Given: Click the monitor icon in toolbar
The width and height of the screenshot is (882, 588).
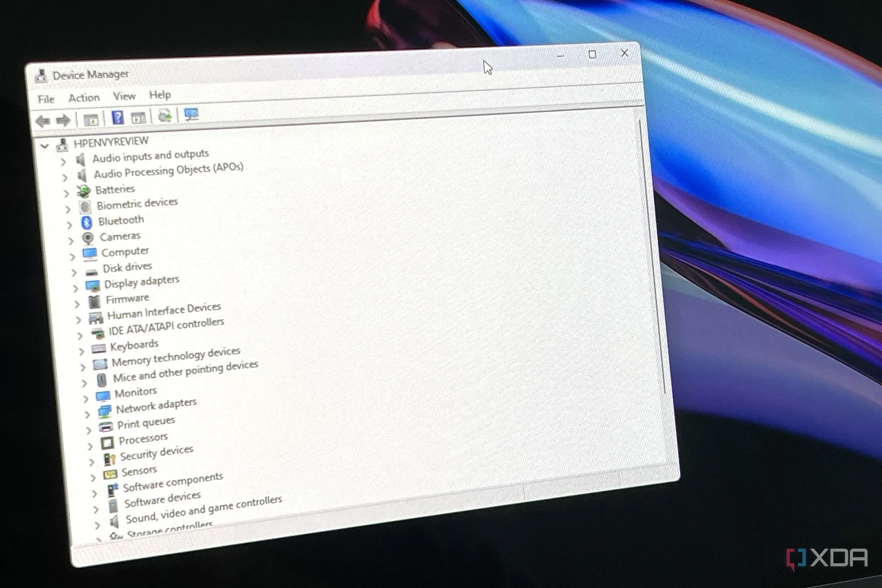Looking at the screenshot, I should (191, 114).
